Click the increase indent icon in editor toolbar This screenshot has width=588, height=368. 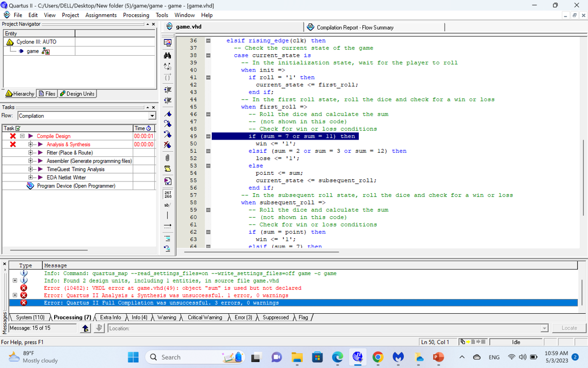click(x=167, y=89)
